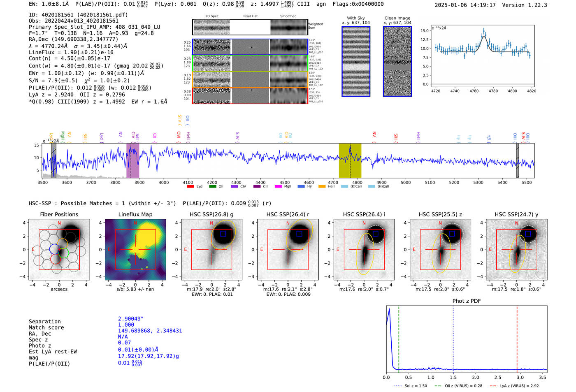This screenshot has height=392, width=576.
Task: Click the 'λ = 4770.24Å' wavelength line
Action: (x=78, y=46)
